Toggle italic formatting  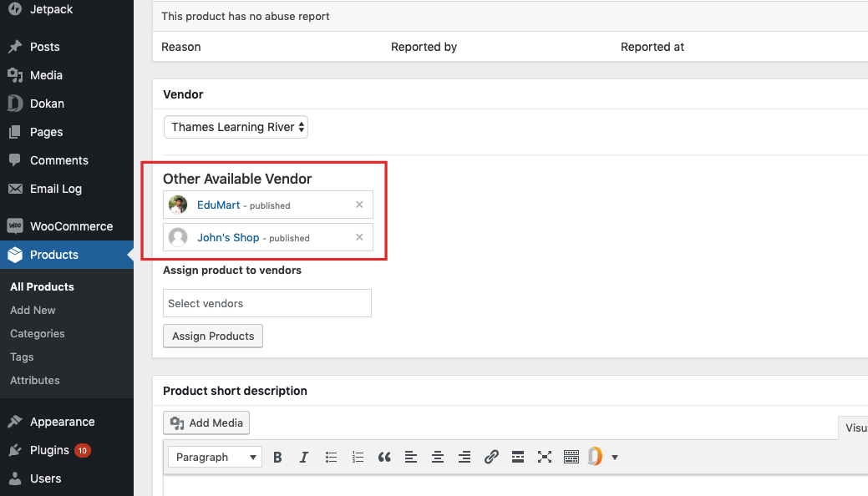(x=304, y=458)
